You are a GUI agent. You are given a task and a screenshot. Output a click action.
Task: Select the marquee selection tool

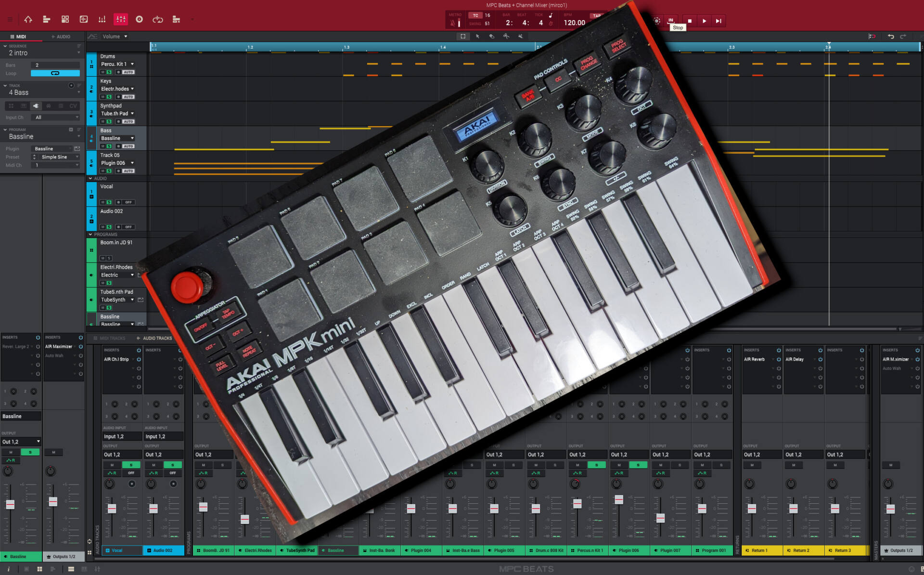463,36
